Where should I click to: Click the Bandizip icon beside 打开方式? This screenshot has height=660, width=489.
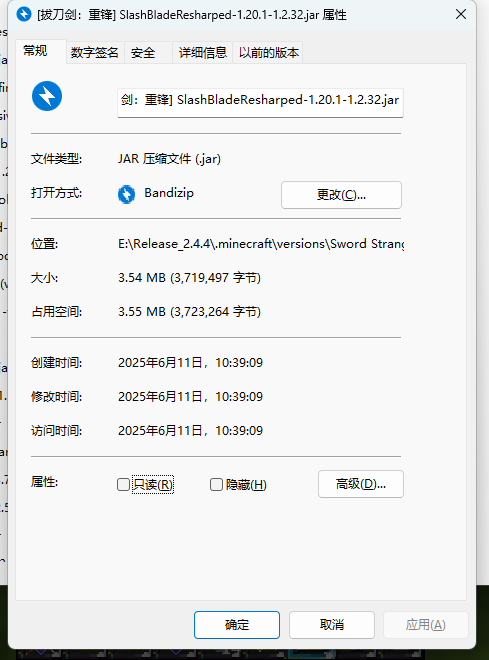click(126, 194)
